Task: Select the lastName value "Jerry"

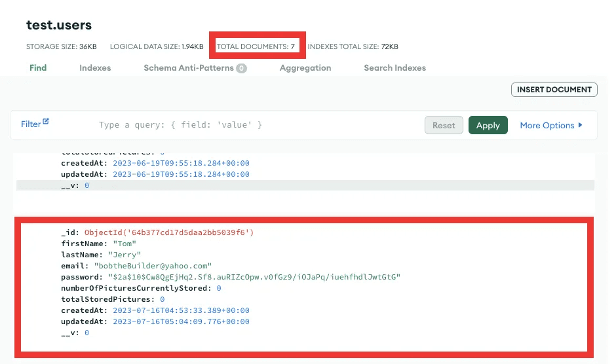Action: [126, 255]
